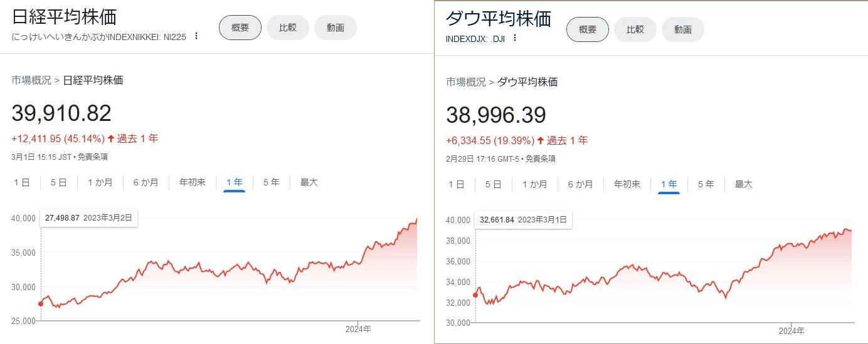Select the Nikkei 概要 tab
Viewport: 868px width, 344px height.
click(240, 28)
